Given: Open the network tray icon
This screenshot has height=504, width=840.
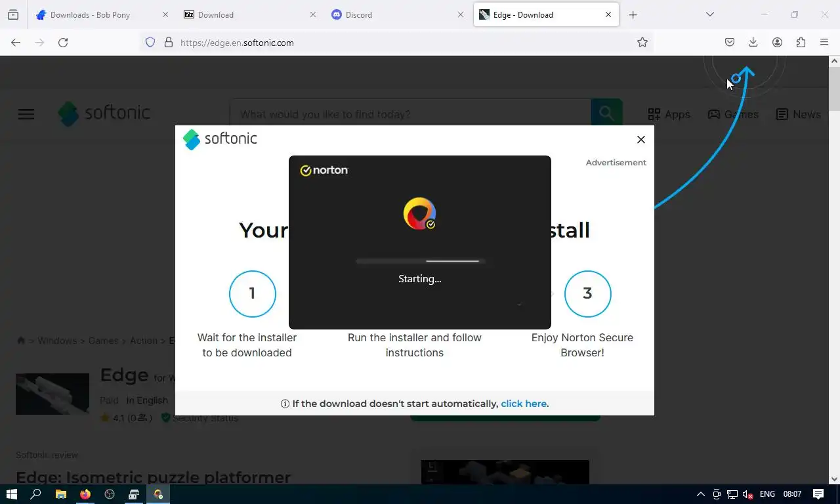Looking at the screenshot, I should pos(732,494).
